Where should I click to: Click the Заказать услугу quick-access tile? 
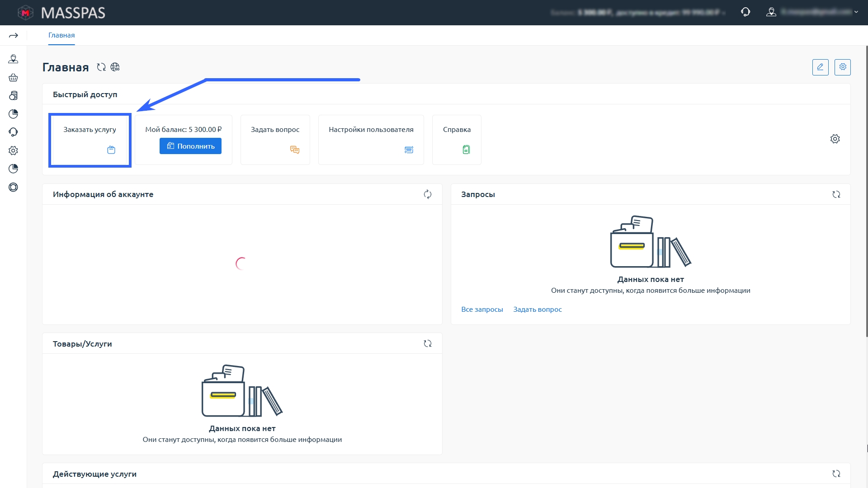90,140
